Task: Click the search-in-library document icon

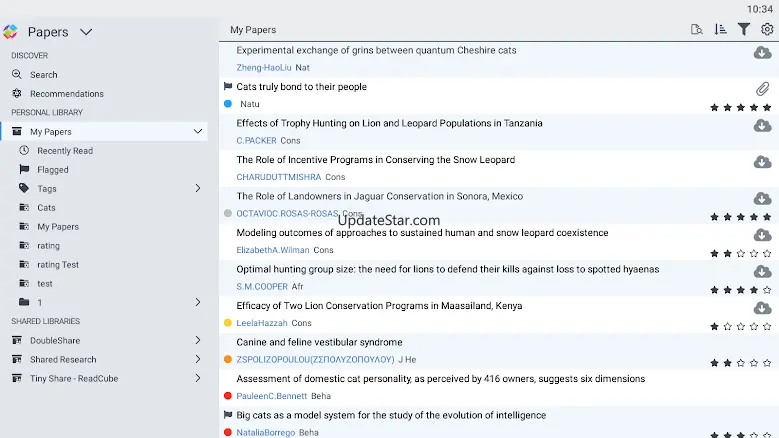Action: click(697, 29)
